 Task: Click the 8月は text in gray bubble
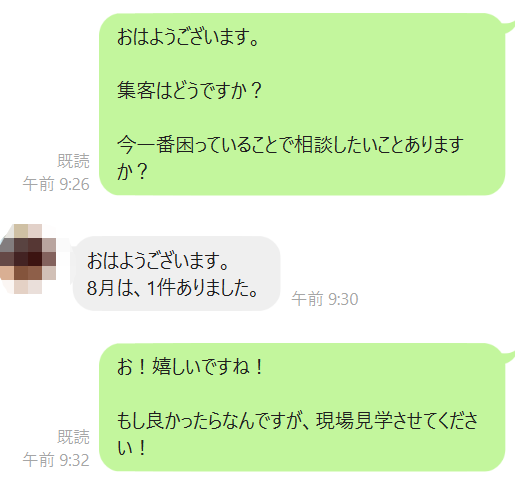(x=110, y=287)
